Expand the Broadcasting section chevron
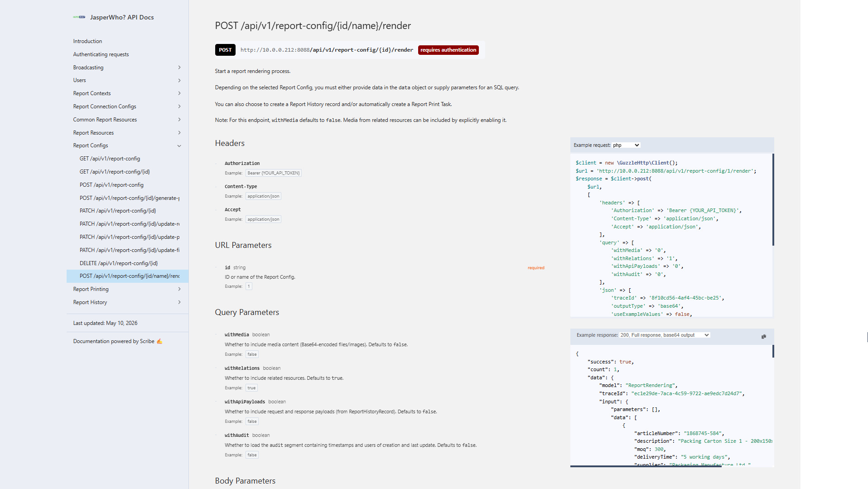 179,68
